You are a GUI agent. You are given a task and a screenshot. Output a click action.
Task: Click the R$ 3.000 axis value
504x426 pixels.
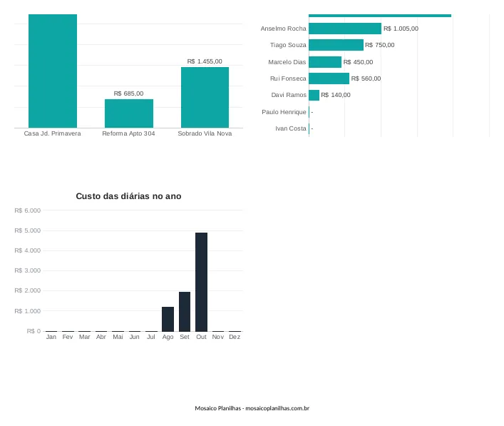click(x=28, y=270)
